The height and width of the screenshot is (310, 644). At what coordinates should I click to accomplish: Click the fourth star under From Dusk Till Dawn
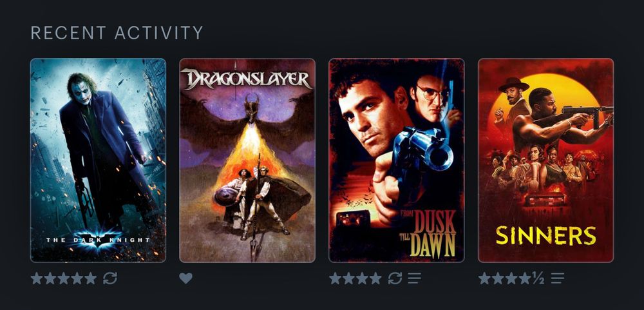click(375, 278)
